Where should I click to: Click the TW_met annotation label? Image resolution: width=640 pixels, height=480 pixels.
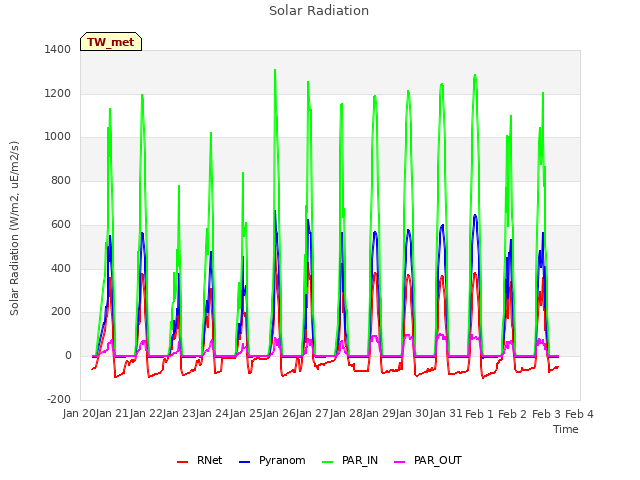111,42
